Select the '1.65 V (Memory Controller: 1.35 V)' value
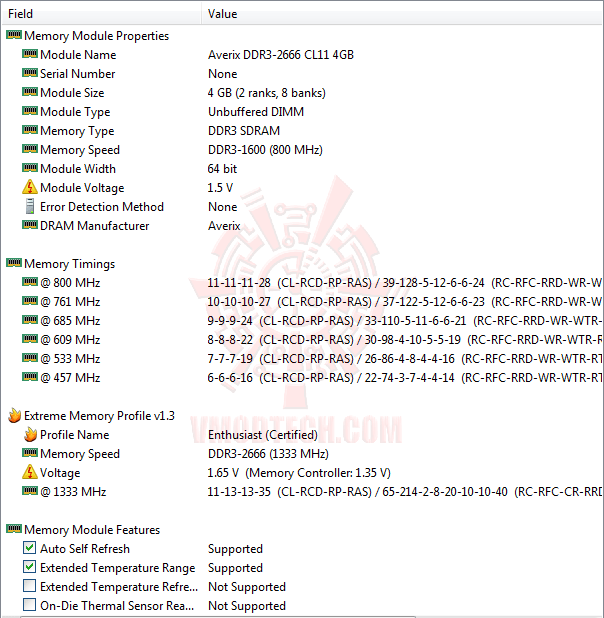Viewport: 604px width, 618px height. (299, 473)
